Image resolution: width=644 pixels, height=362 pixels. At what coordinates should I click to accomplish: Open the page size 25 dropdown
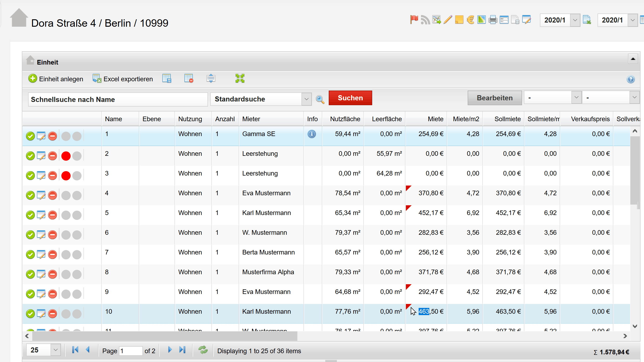56,350
